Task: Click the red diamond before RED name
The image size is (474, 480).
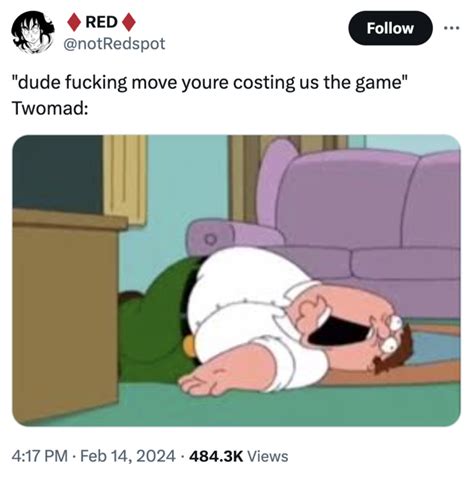Action: pos(74,22)
